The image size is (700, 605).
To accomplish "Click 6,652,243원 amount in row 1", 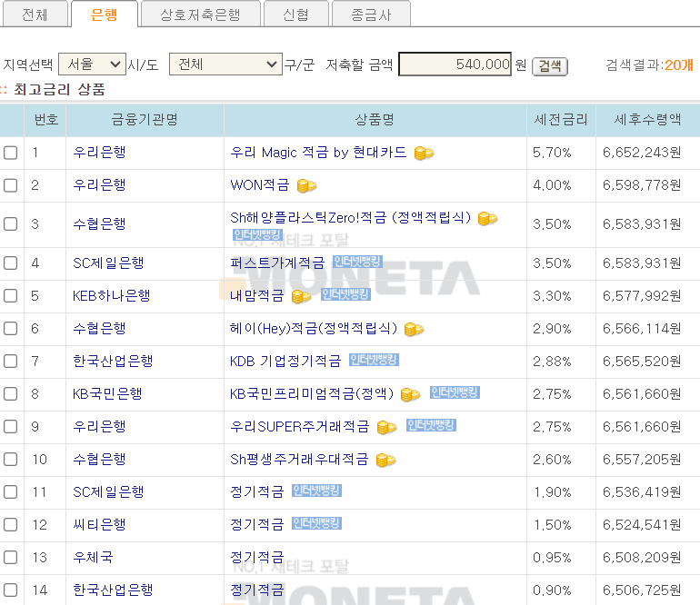I will 642,153.
